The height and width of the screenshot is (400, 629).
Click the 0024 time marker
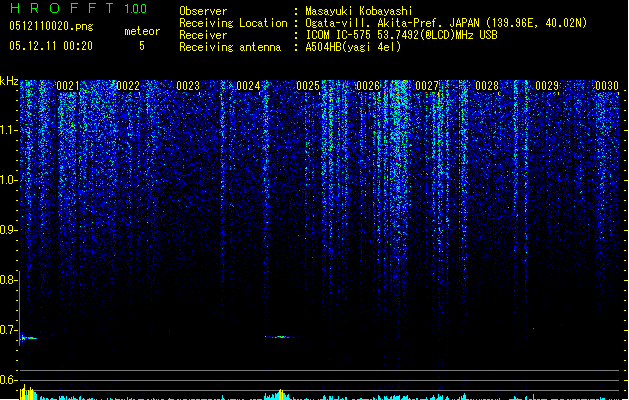[248, 86]
